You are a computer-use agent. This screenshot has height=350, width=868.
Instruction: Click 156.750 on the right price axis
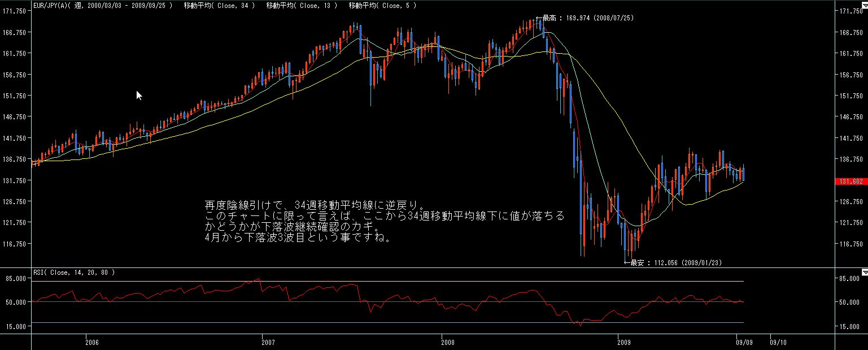[850, 75]
